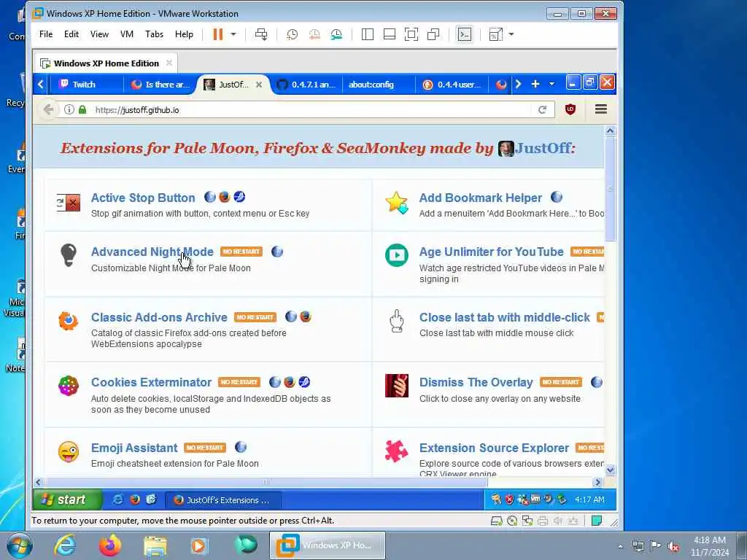Launch Internet Explorer from XP quick launch
The height and width of the screenshot is (560, 747).
(117, 499)
